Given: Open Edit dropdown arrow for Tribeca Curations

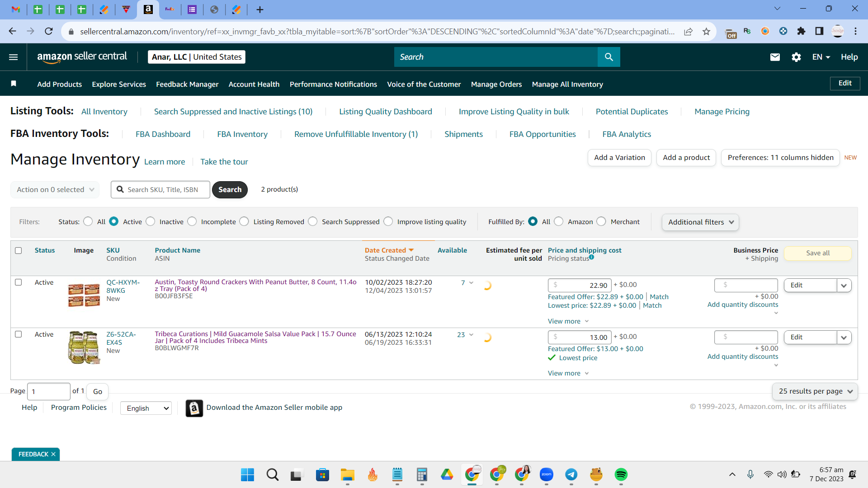Looking at the screenshot, I should click(x=844, y=338).
